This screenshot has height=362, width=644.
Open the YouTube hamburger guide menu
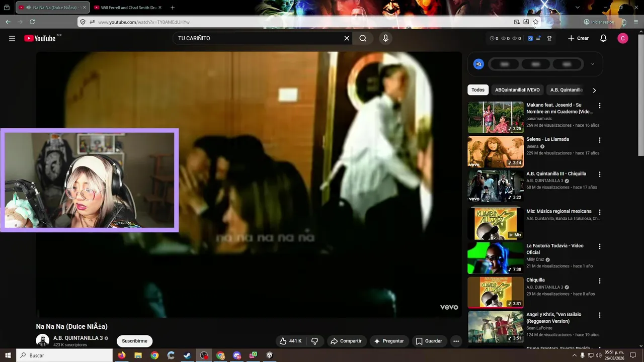(x=12, y=38)
